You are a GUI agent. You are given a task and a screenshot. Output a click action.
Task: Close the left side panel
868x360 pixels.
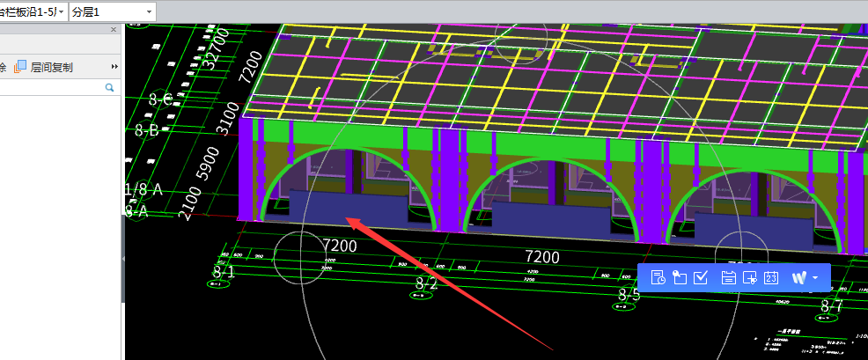point(114,29)
